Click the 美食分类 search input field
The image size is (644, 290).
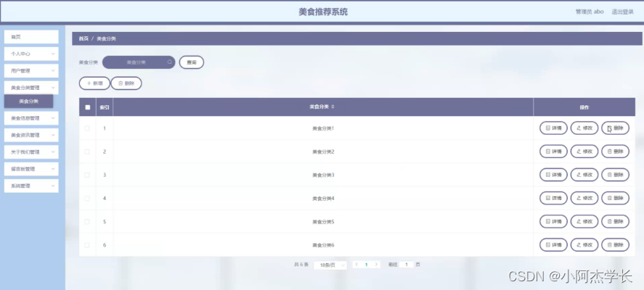(x=139, y=62)
